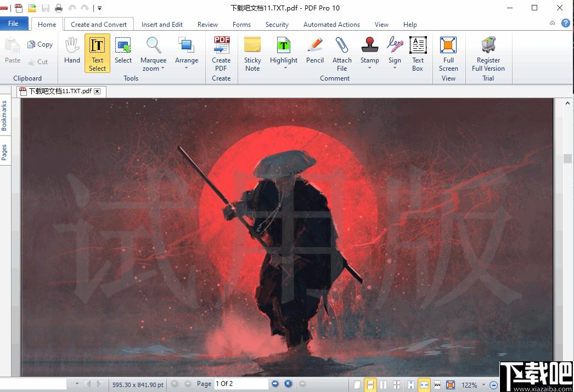Screen dimensions: 574x392
Task: Expand Arrange dropdown arrow
Action: click(x=187, y=67)
